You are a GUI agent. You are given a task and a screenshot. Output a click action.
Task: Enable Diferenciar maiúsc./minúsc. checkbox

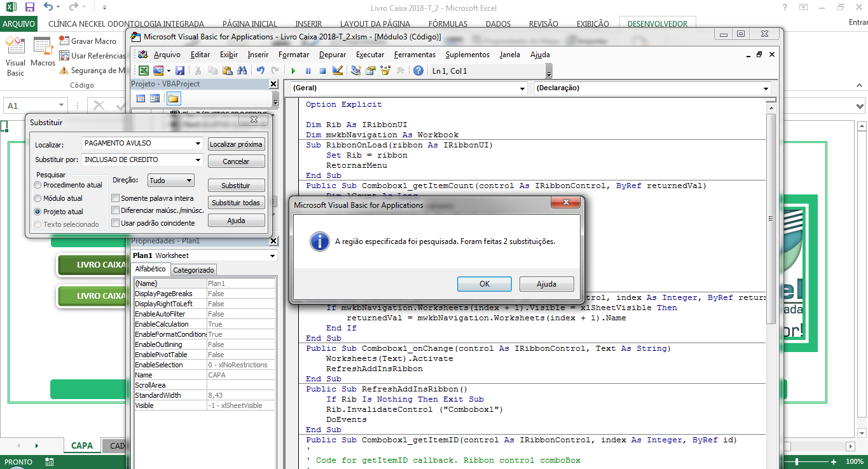[x=115, y=210]
